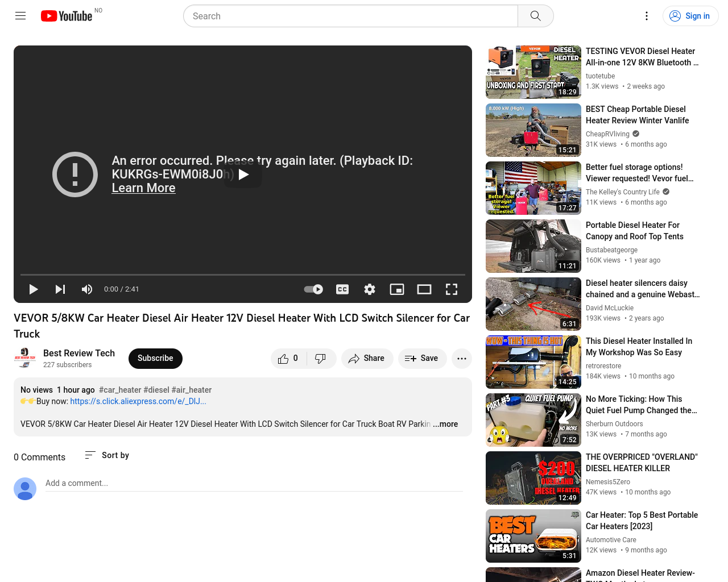Open tuotetube channel name

click(x=601, y=76)
